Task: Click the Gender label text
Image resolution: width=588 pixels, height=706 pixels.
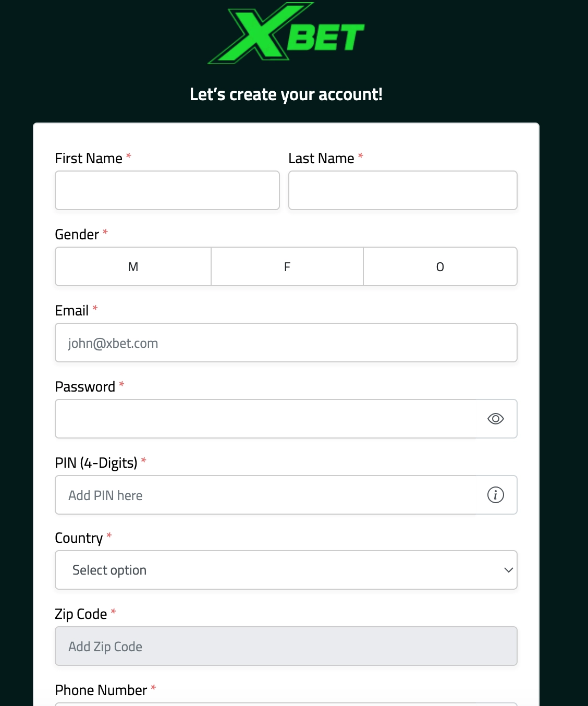Action: click(x=77, y=235)
